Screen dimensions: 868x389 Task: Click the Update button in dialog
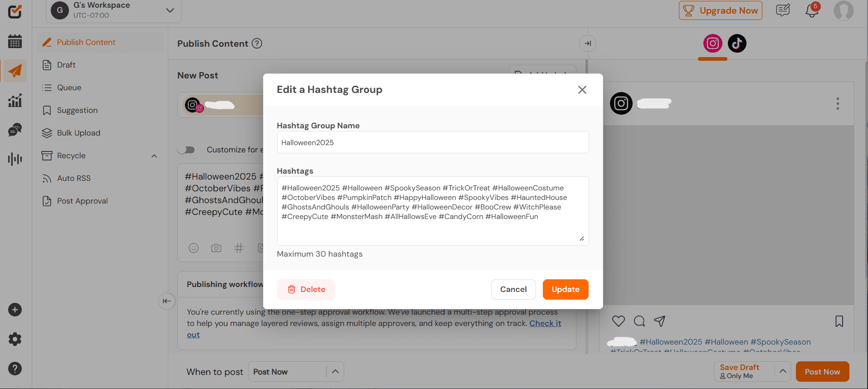(565, 289)
